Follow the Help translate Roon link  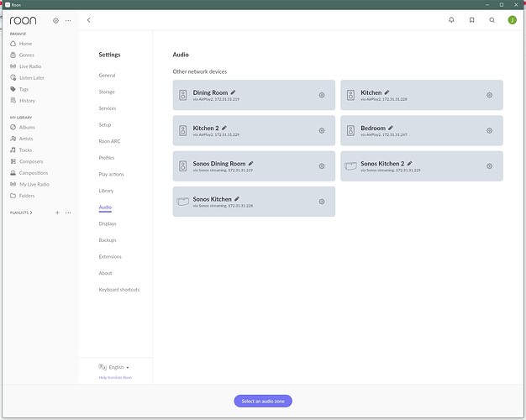click(115, 378)
